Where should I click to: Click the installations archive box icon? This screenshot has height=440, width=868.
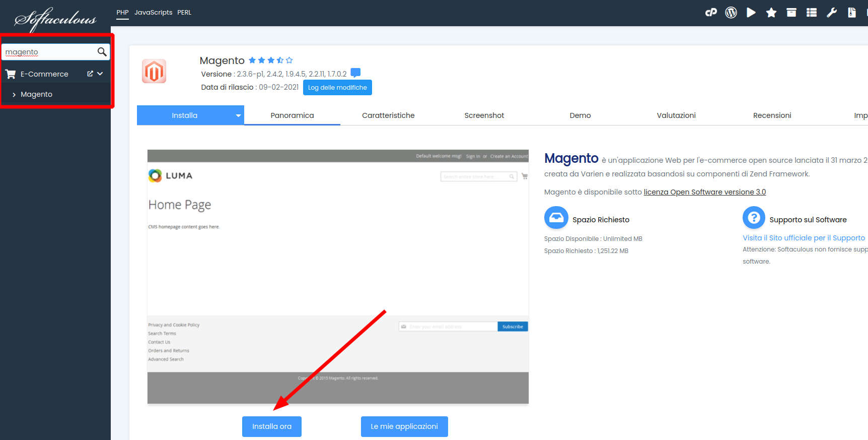coord(791,13)
